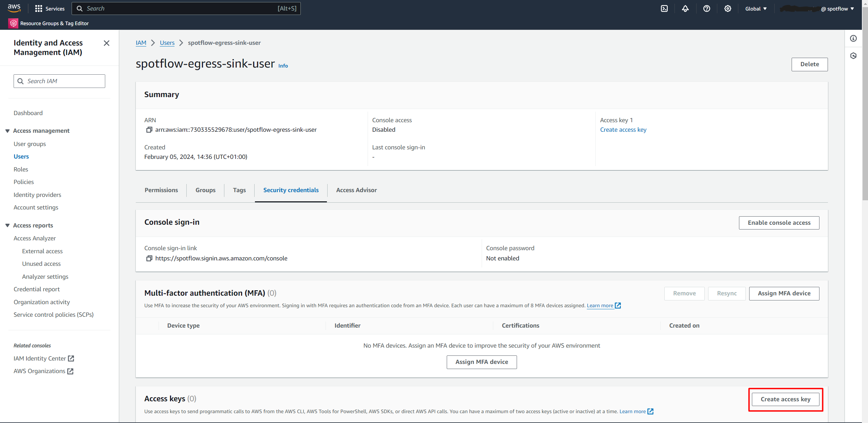The width and height of the screenshot is (868, 423).
Task: Click the Device type column header
Action: click(183, 326)
